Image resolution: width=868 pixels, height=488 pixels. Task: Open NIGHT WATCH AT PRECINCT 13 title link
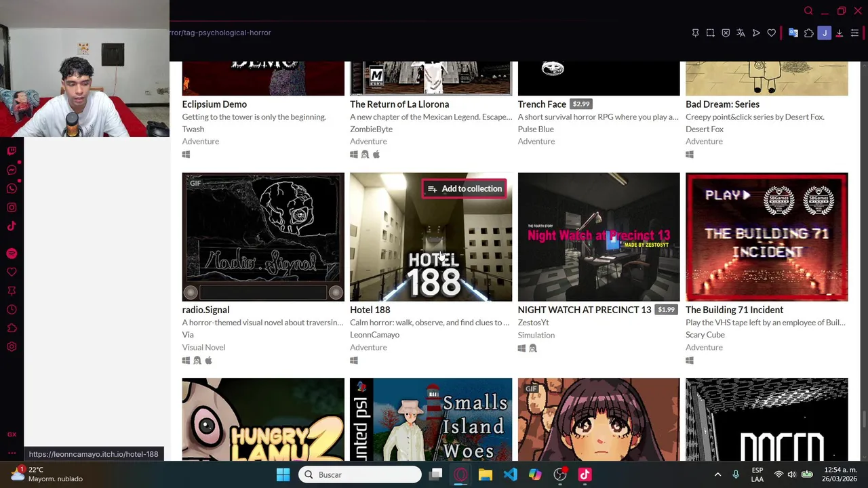[585, 310]
